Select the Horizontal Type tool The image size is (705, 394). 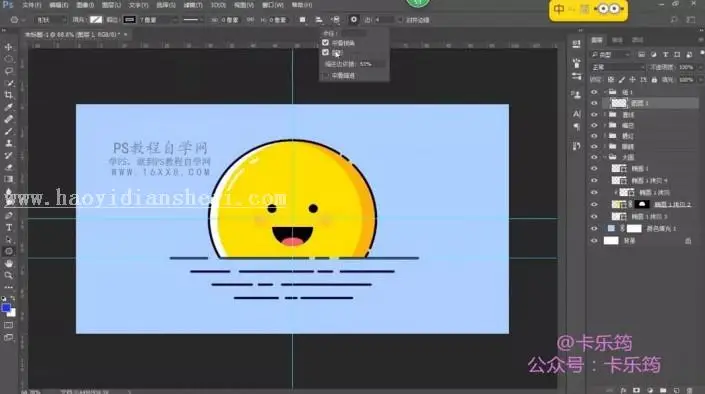(x=9, y=228)
